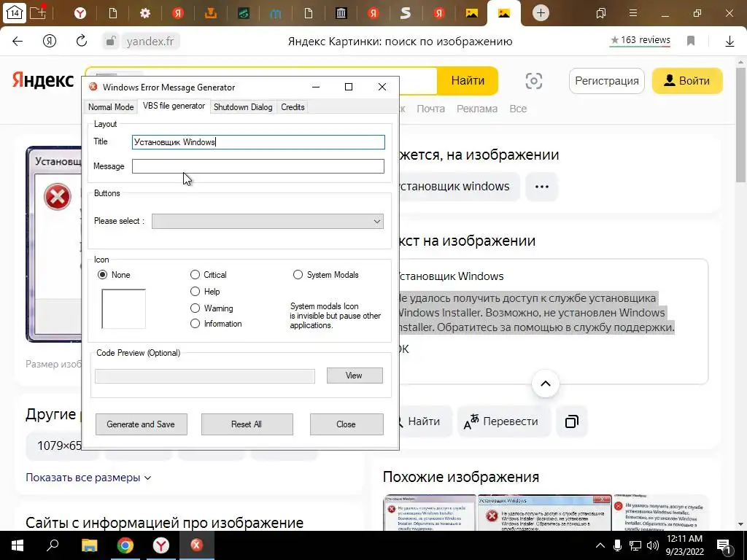The width and height of the screenshot is (747, 560).
Task: Show hidden system tray icons chevron
Action: pos(600,545)
